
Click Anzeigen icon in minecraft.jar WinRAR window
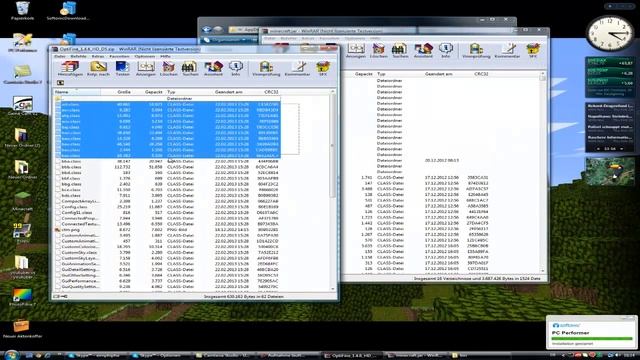(x=356, y=51)
